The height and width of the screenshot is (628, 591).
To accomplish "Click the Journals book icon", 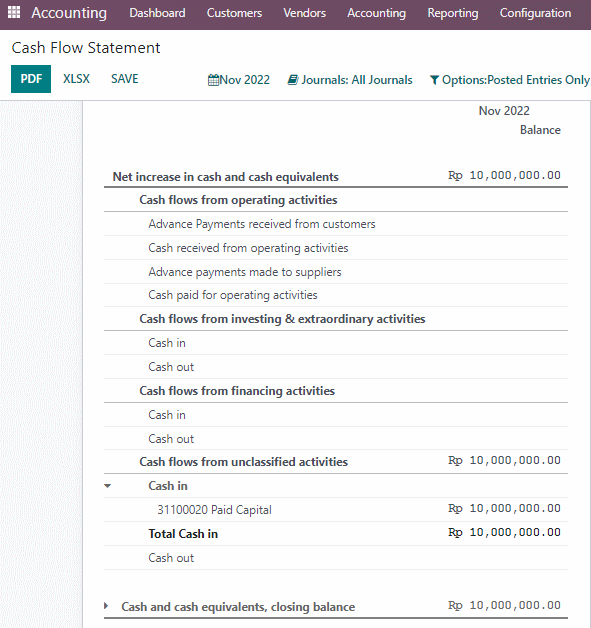I will point(293,80).
